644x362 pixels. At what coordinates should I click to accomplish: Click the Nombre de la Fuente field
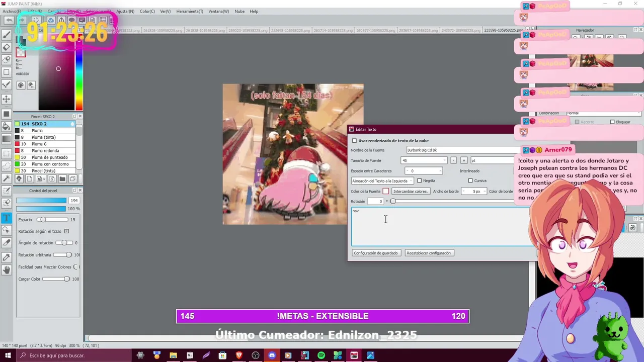pos(463,150)
